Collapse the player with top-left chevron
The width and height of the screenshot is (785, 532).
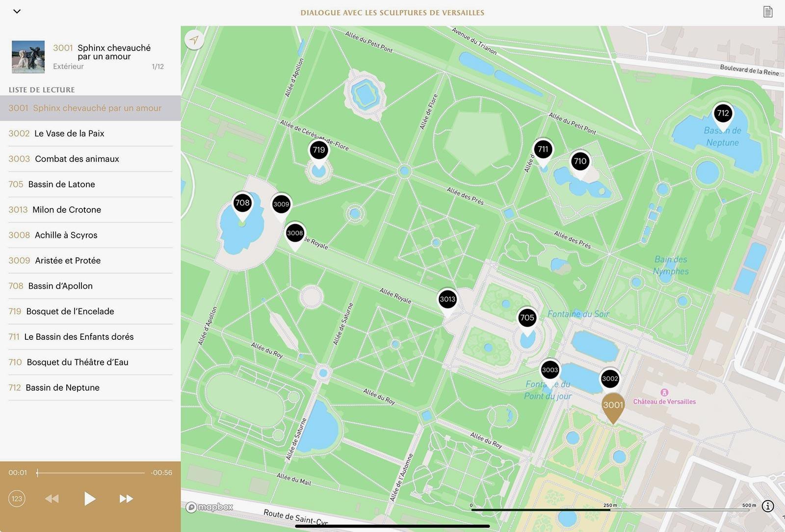click(x=17, y=11)
